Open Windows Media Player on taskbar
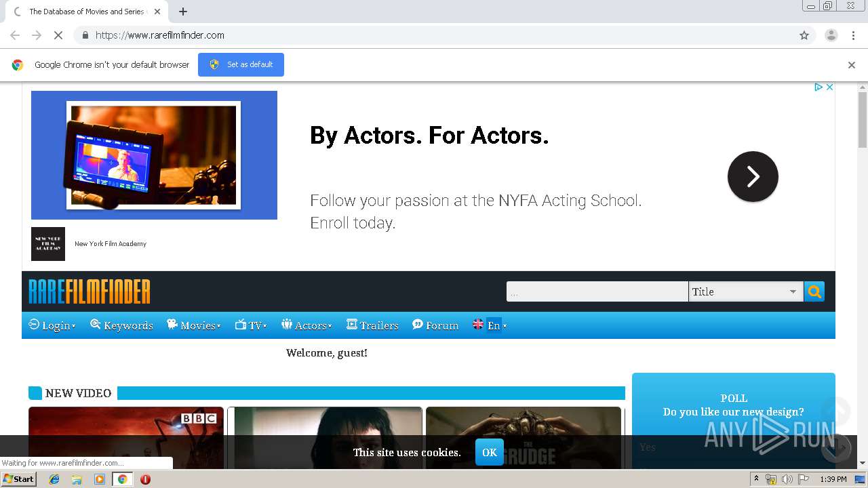This screenshot has height=488, width=868. [100, 479]
